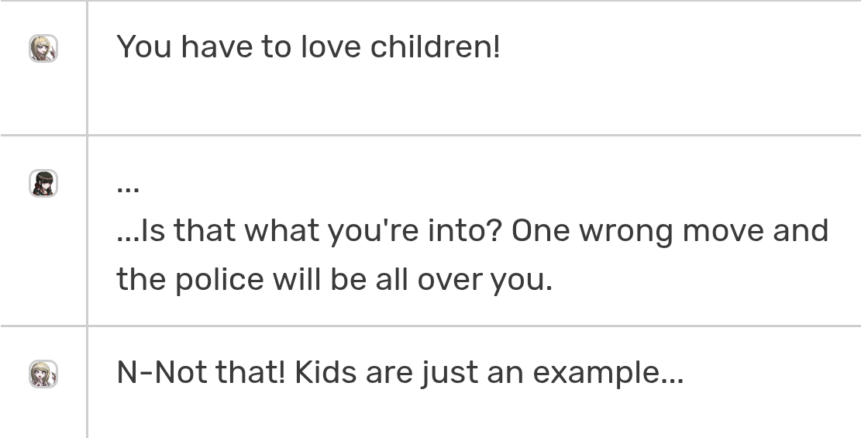
Task: Select the "You have to love children!" dialogue line
Action: pos(308,47)
